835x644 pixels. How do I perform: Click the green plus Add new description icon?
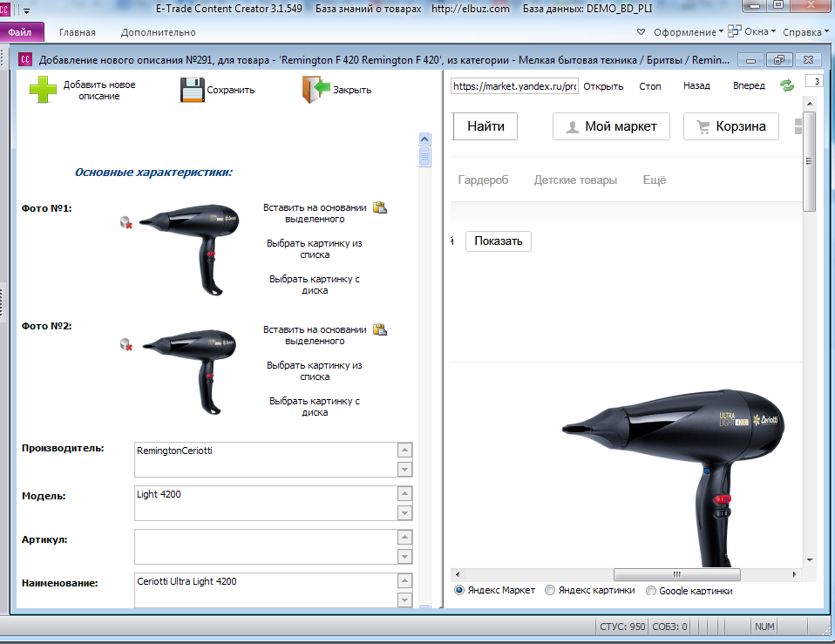tap(43, 90)
